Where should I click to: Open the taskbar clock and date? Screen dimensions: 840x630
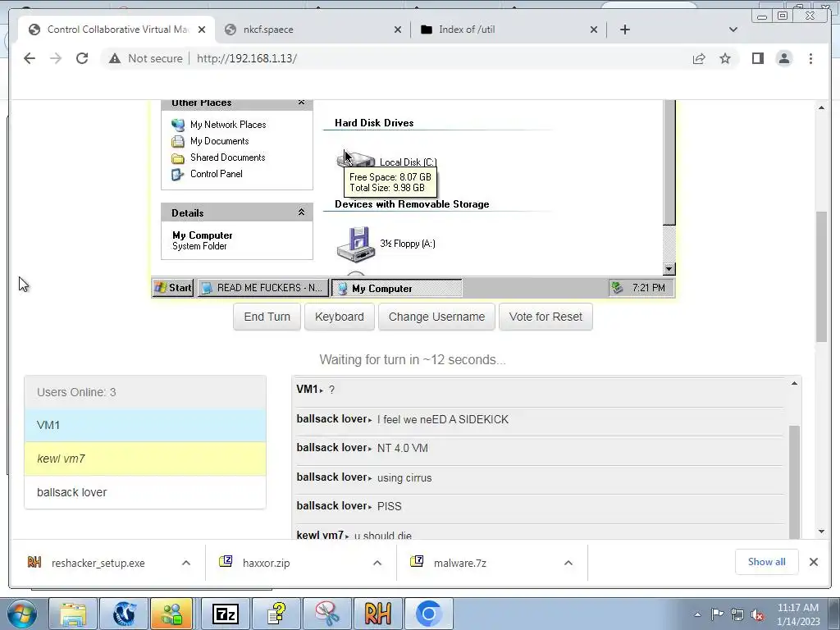point(798,614)
